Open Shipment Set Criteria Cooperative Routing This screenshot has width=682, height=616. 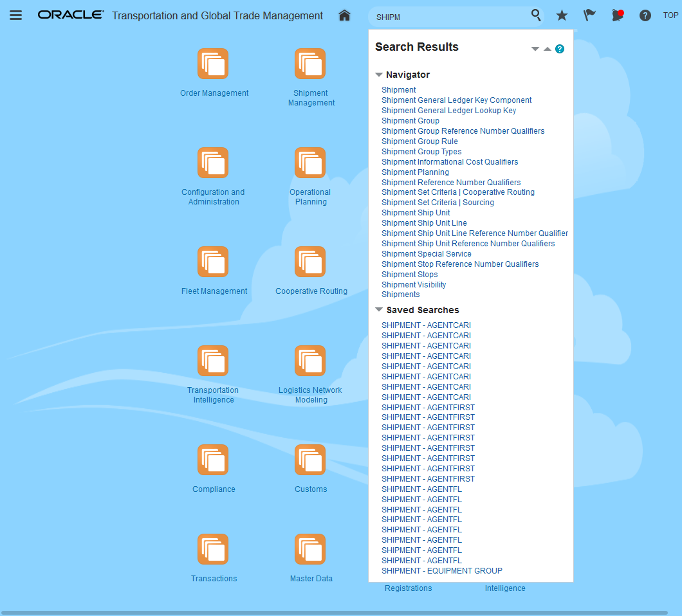(458, 192)
